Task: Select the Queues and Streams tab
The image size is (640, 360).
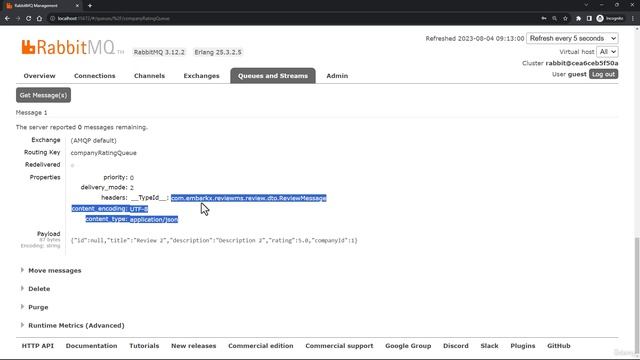Action: tap(273, 76)
